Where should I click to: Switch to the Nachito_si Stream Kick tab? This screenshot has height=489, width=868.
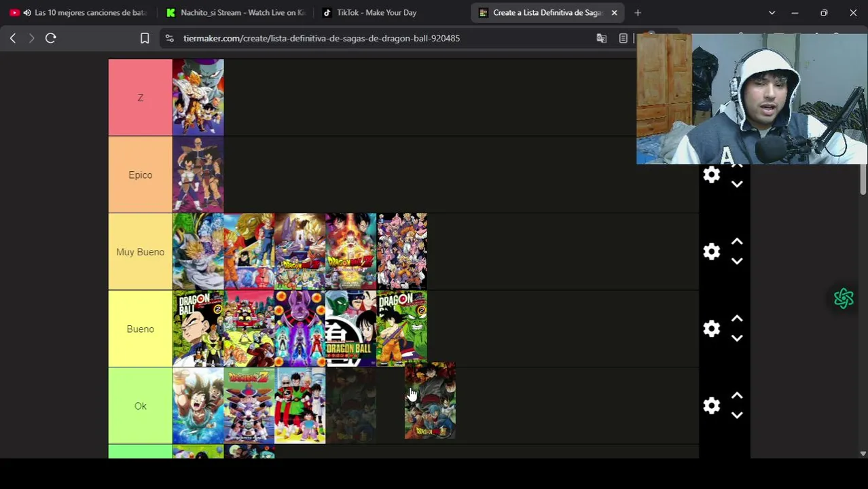[235, 13]
